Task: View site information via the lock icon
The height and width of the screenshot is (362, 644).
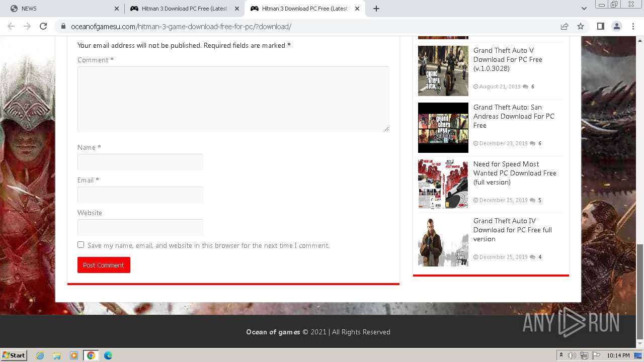Action: point(63,27)
